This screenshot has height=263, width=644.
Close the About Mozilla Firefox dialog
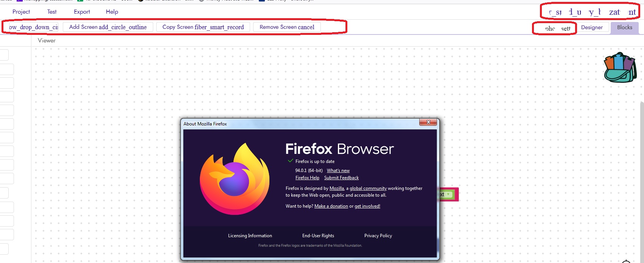tap(428, 122)
